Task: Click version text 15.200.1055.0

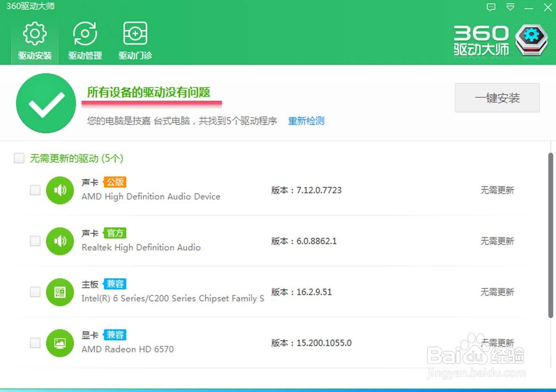Action: (324, 343)
